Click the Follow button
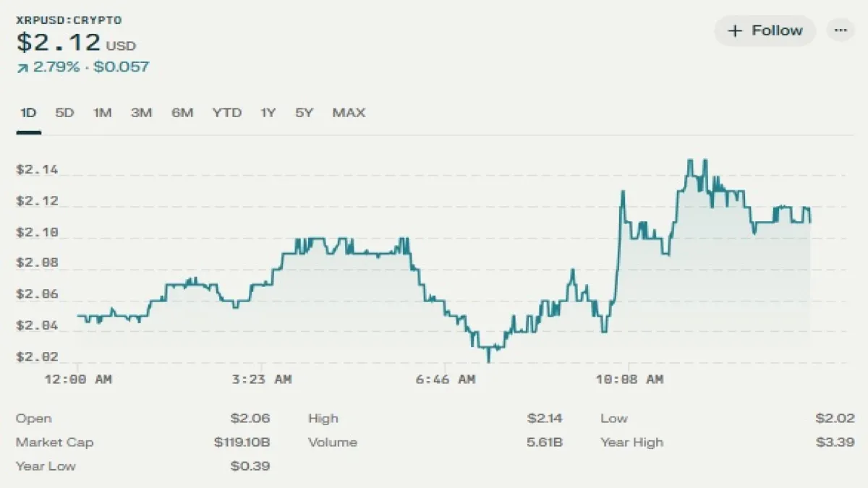The height and width of the screenshot is (488, 868). click(x=765, y=31)
